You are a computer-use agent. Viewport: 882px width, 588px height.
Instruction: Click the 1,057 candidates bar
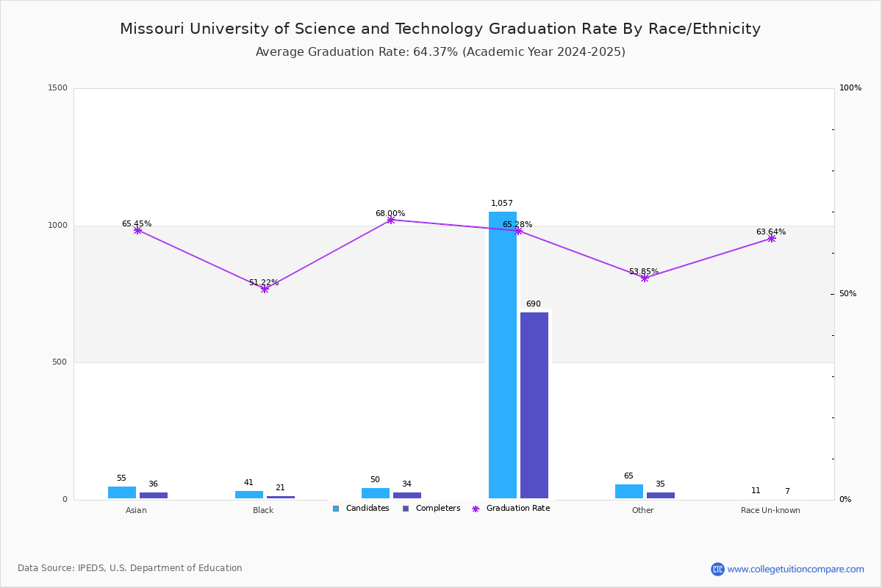click(503, 355)
